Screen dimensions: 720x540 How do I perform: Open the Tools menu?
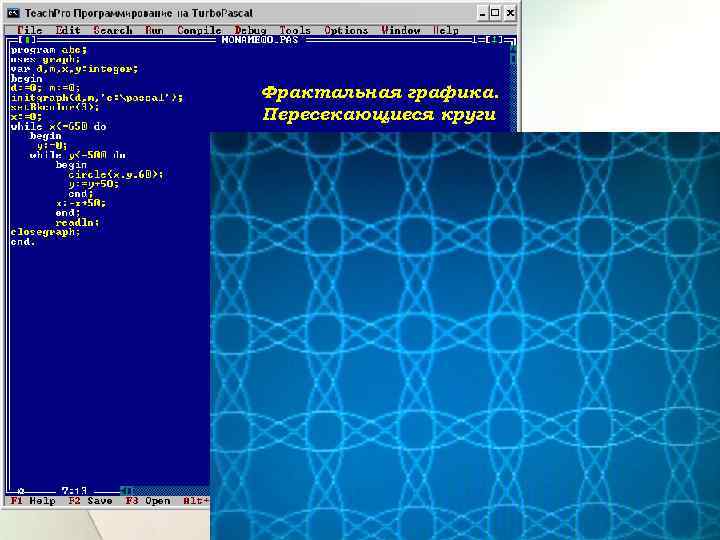pos(295,30)
